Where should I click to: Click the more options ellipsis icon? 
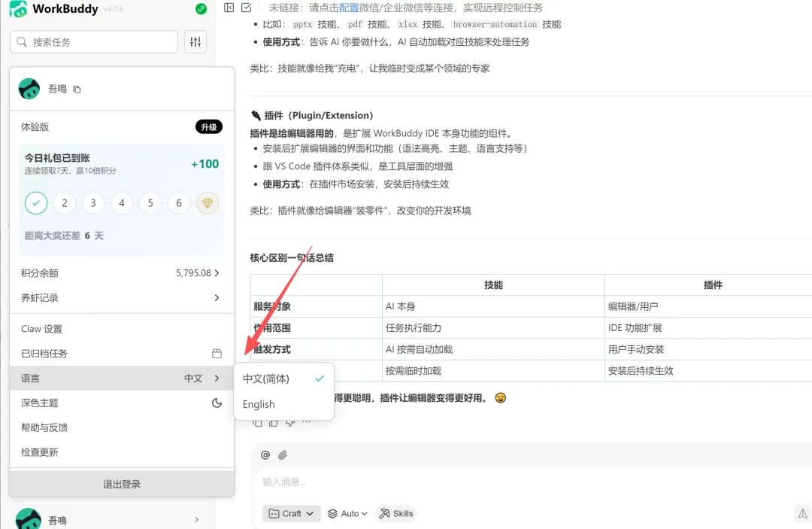(307, 421)
